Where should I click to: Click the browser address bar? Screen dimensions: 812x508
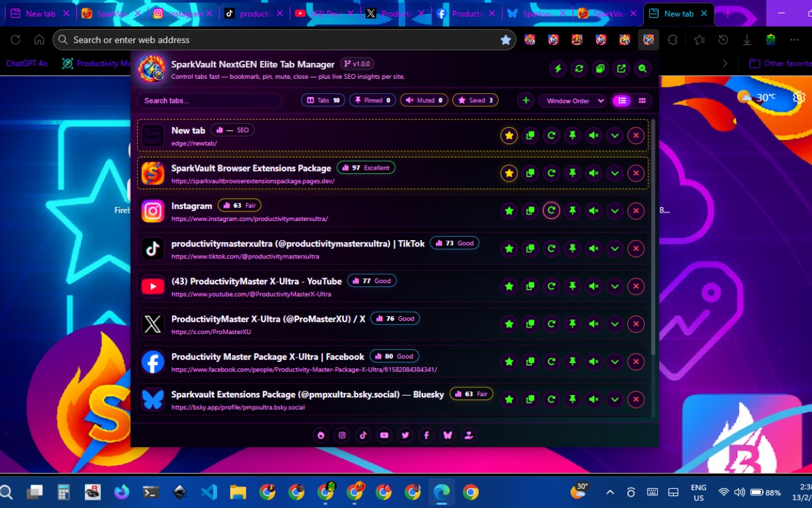[x=284, y=39]
